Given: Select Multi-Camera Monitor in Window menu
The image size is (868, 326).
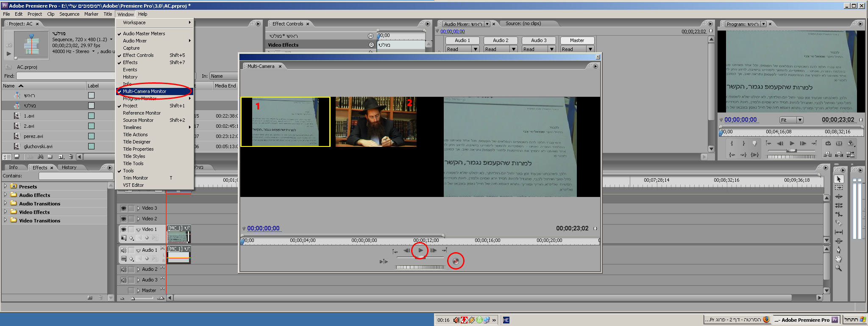Looking at the screenshot, I should pyautogui.click(x=154, y=91).
